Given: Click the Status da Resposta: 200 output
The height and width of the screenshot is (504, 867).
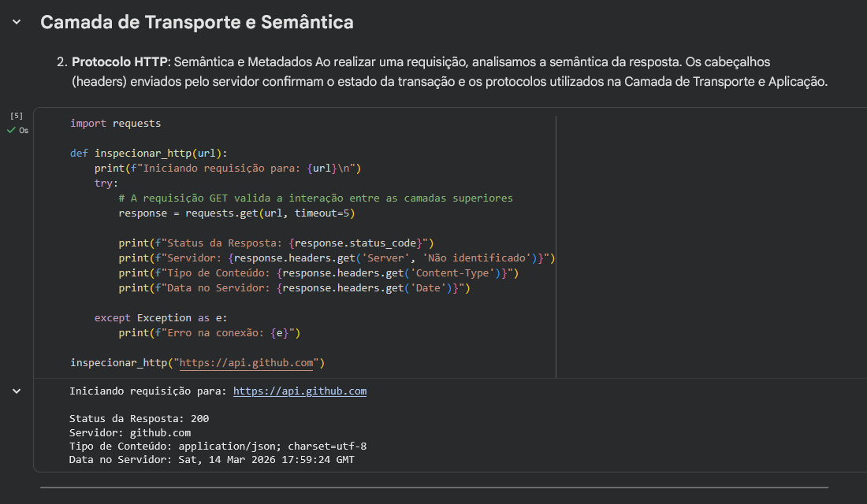Looking at the screenshot, I should coord(139,419).
